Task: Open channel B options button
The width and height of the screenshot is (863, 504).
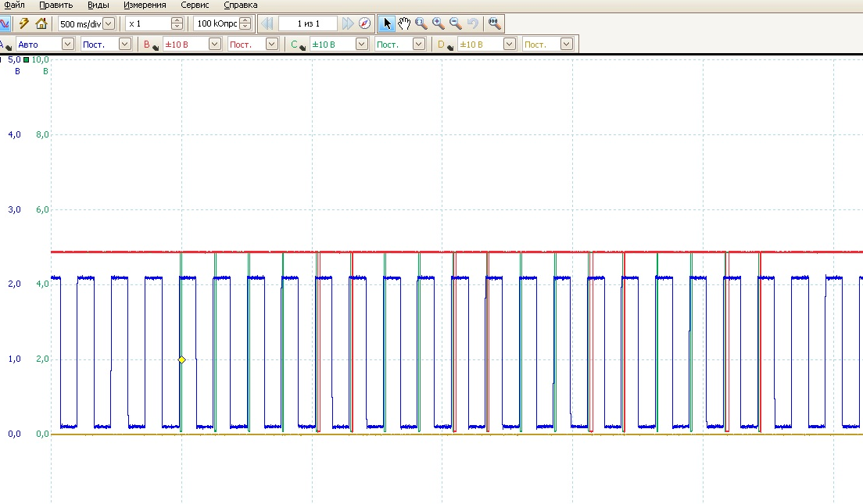Action: pos(150,45)
